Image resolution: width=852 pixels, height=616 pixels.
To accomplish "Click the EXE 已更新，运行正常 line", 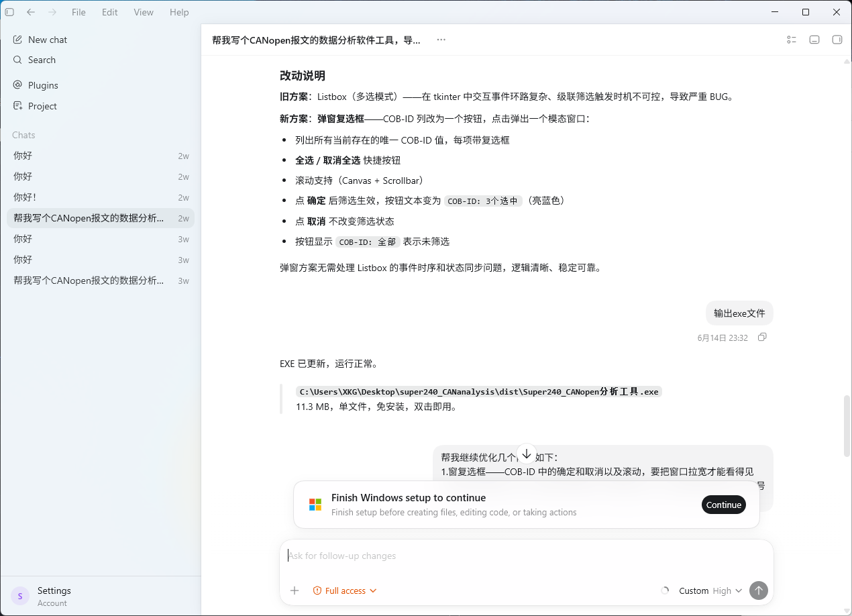I will [x=330, y=364].
